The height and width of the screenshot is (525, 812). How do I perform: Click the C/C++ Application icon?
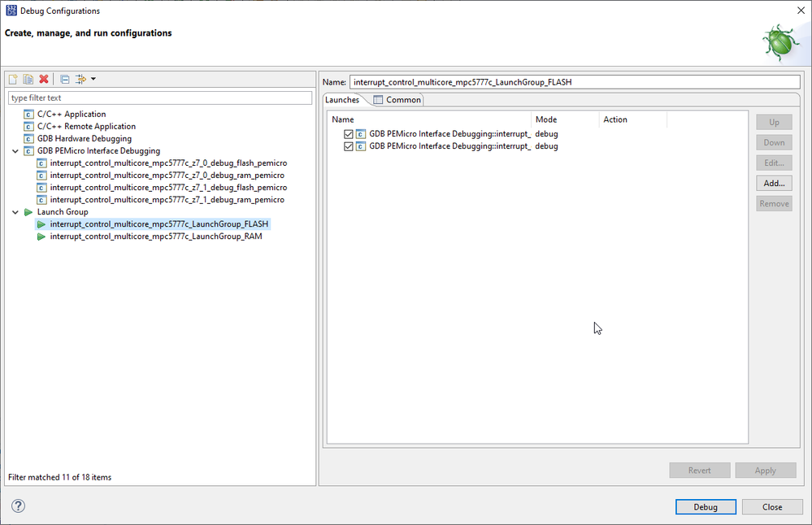(x=28, y=115)
